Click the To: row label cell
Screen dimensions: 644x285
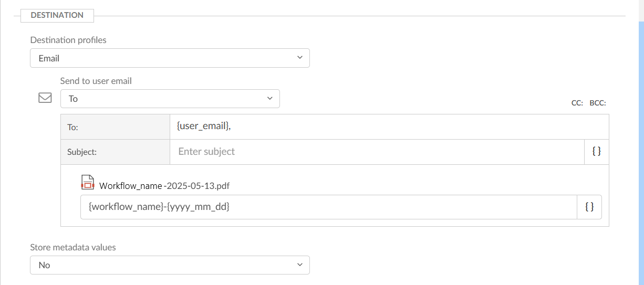115,127
